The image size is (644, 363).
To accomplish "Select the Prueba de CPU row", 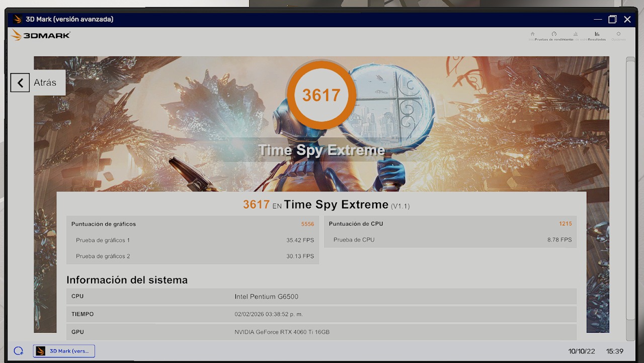I will click(x=450, y=240).
